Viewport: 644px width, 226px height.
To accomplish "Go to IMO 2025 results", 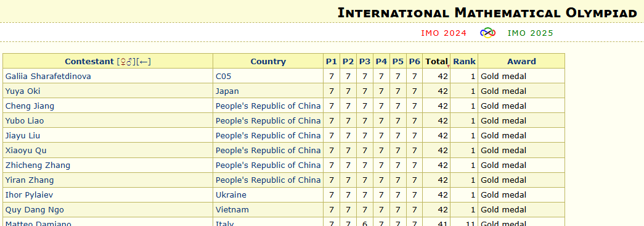I will point(530,33).
